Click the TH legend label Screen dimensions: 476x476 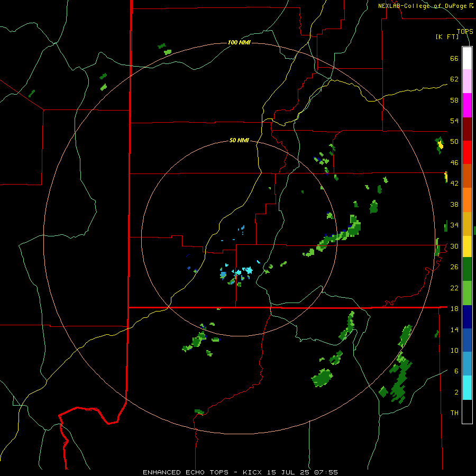click(454, 413)
